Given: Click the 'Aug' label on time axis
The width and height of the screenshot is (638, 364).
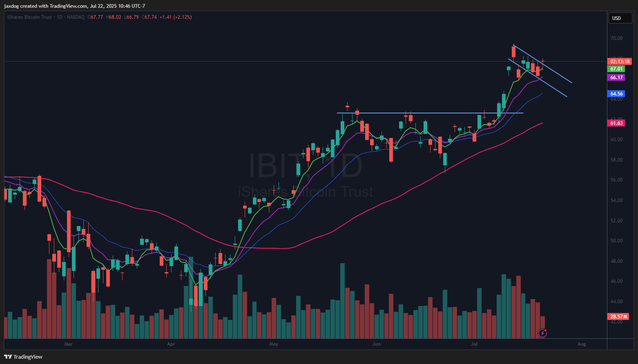Looking at the screenshot, I should point(582,344).
